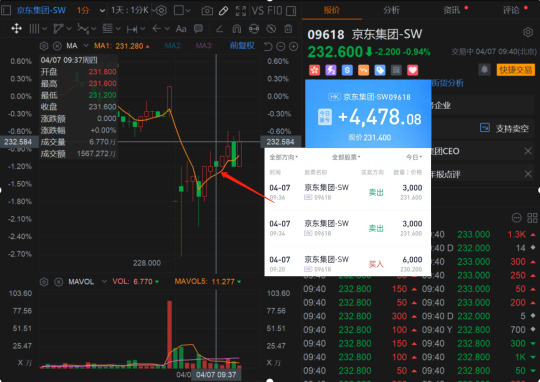This screenshot has width=540, height=382.
Task: Close the 年报点评 news item
Action: pos(528,174)
